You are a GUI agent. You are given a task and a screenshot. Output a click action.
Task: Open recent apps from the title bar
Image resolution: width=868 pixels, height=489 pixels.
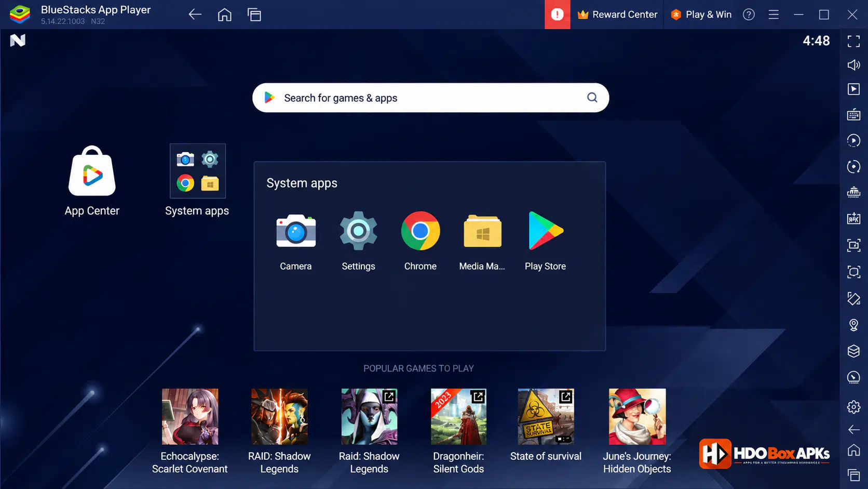point(254,15)
